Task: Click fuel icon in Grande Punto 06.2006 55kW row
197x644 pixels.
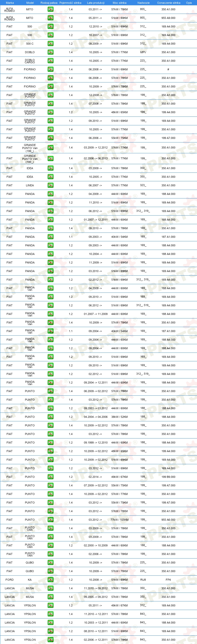Action: pyautogui.click(x=50, y=138)
